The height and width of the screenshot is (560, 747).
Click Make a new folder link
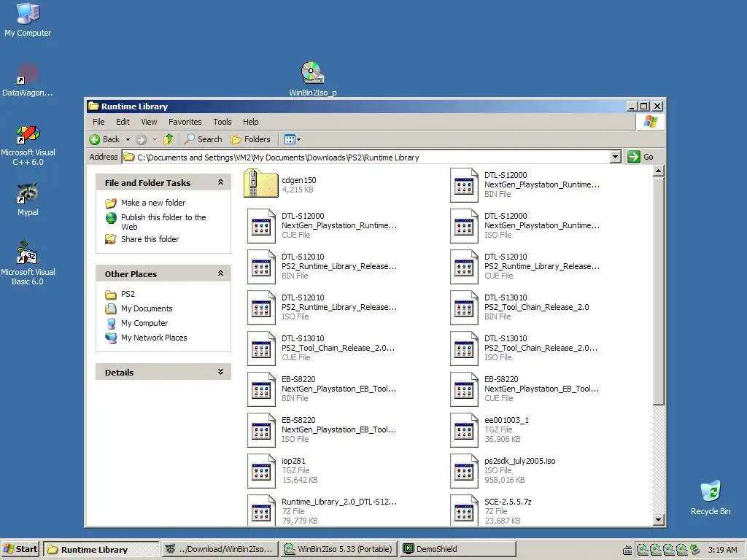[153, 203]
